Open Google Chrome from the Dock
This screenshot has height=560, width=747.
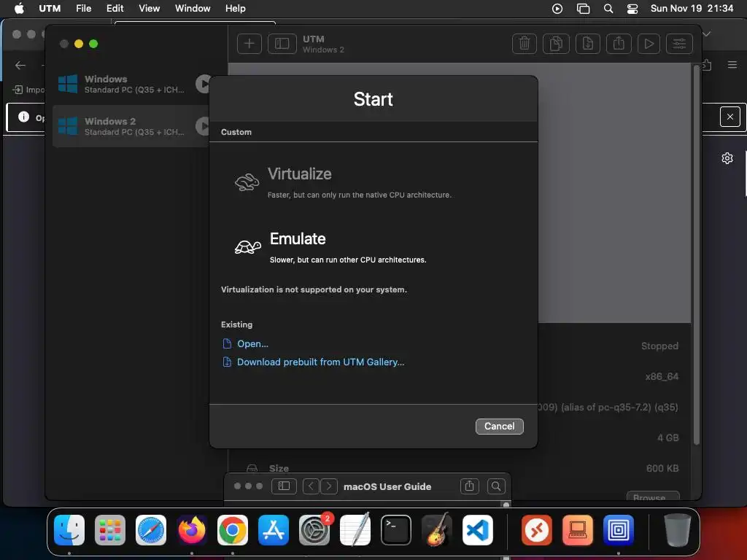(x=233, y=530)
